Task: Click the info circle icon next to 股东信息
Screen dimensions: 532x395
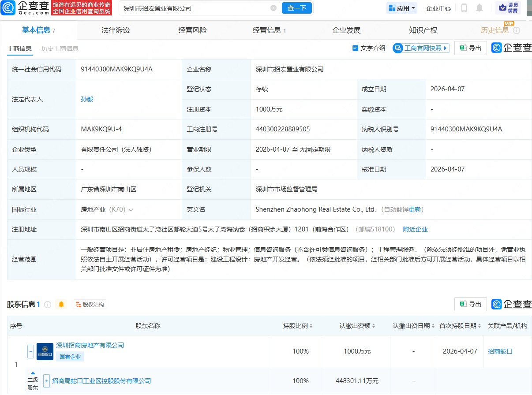Action: [x=47, y=304]
